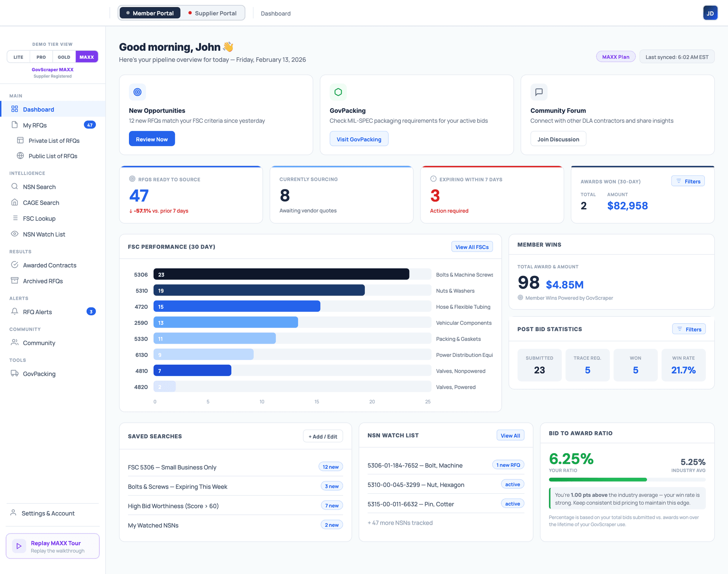
Task: Switch to the Supplier Portal
Action: pos(212,13)
